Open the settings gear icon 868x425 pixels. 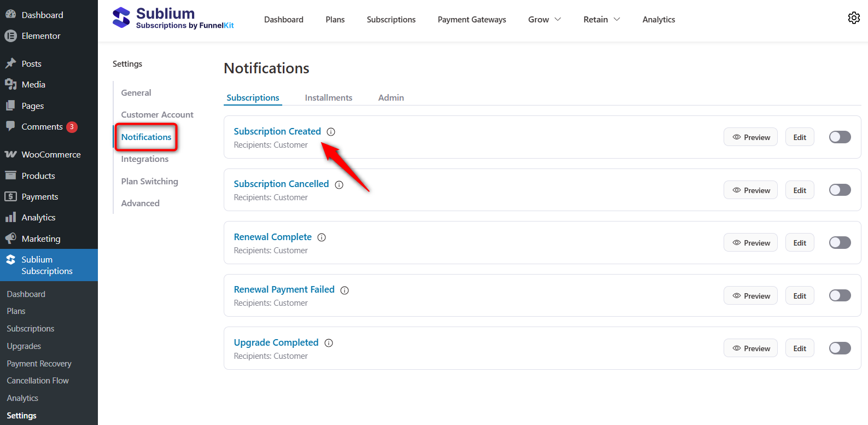(854, 18)
